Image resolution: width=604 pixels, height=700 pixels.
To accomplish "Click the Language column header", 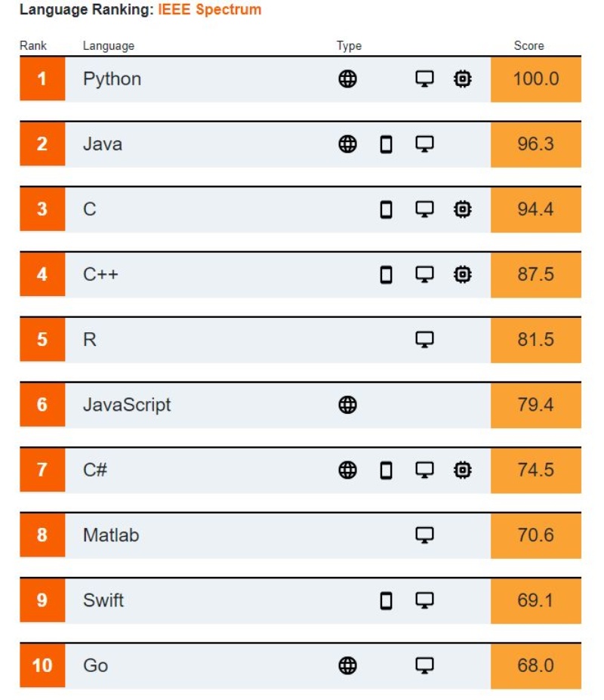I will point(109,45).
